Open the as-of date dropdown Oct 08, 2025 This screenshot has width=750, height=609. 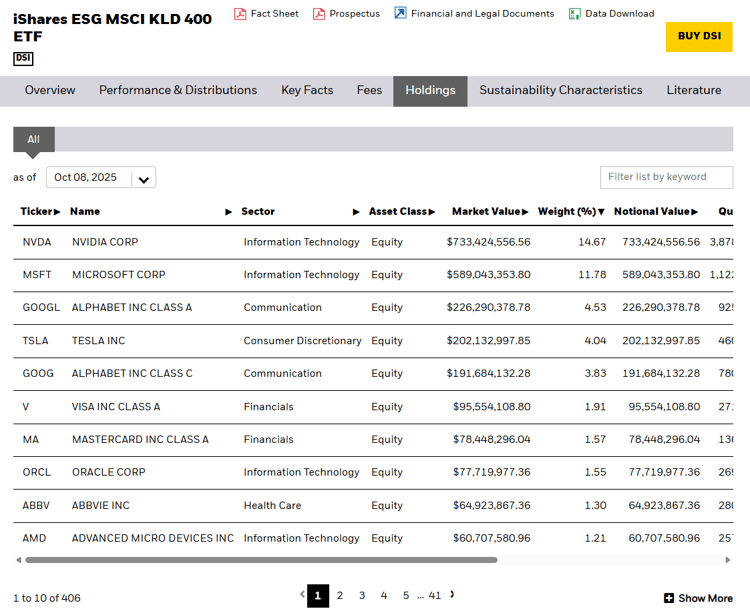pyautogui.click(x=101, y=177)
